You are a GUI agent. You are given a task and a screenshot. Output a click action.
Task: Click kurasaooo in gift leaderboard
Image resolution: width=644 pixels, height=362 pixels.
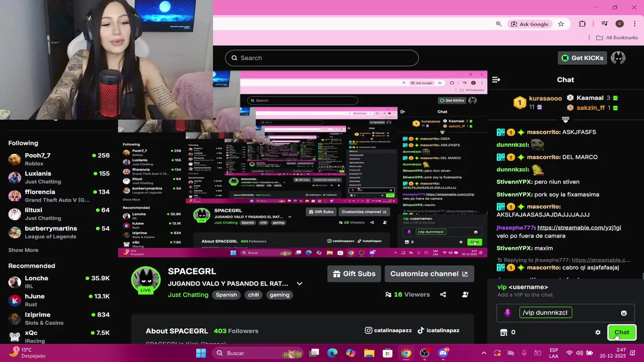pyautogui.click(x=545, y=99)
